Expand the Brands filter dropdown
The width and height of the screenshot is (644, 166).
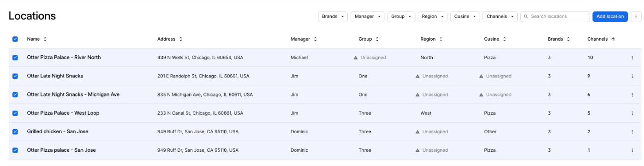pos(333,17)
